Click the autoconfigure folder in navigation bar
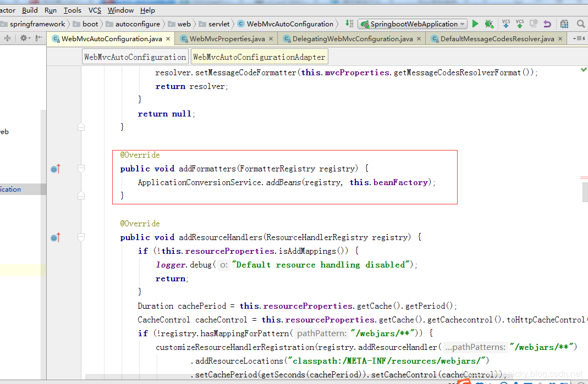588x384 pixels. pos(138,24)
